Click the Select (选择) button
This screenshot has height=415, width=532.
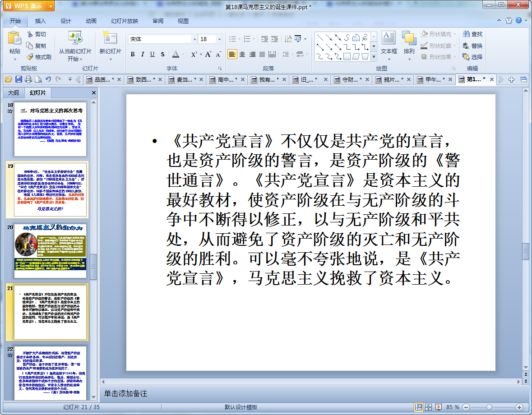(472, 57)
